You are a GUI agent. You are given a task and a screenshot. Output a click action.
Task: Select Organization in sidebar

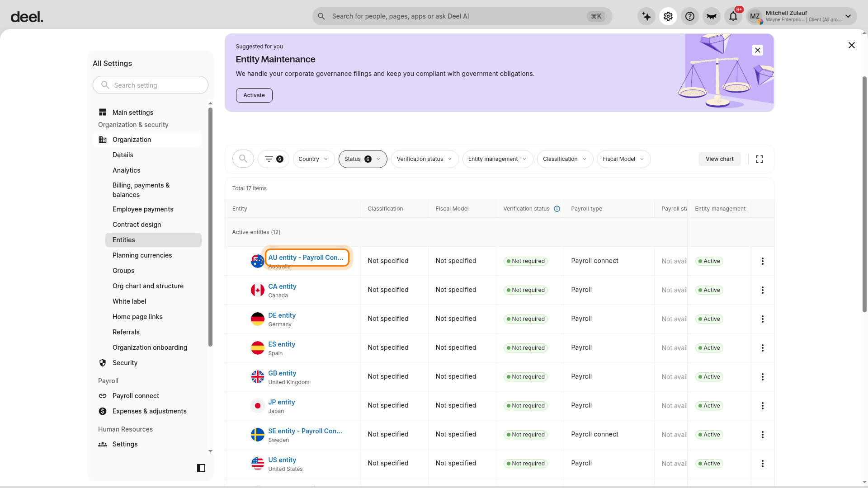tap(147, 140)
